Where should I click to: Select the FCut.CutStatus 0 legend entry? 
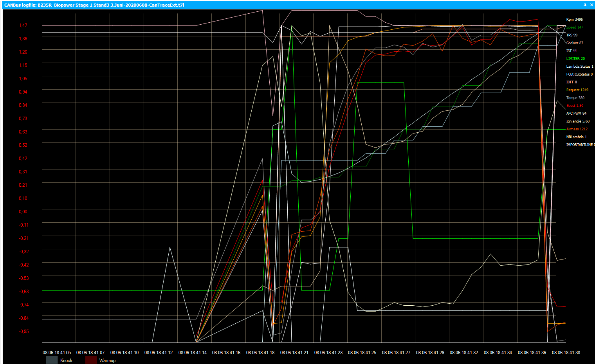click(x=579, y=74)
